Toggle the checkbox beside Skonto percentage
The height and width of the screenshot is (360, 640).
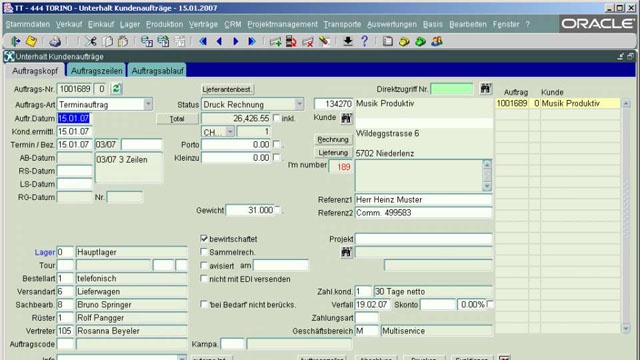coord(490,304)
